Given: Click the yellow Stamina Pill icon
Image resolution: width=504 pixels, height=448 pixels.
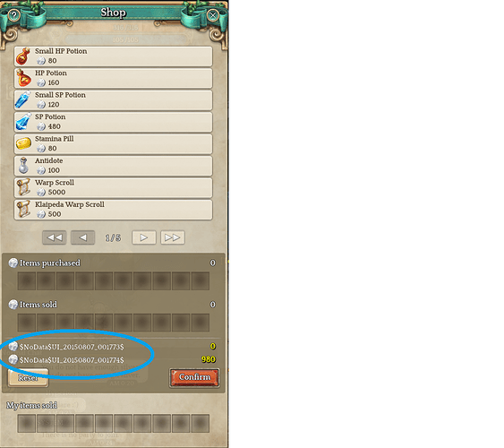Looking at the screenshot, I should (x=23, y=143).
